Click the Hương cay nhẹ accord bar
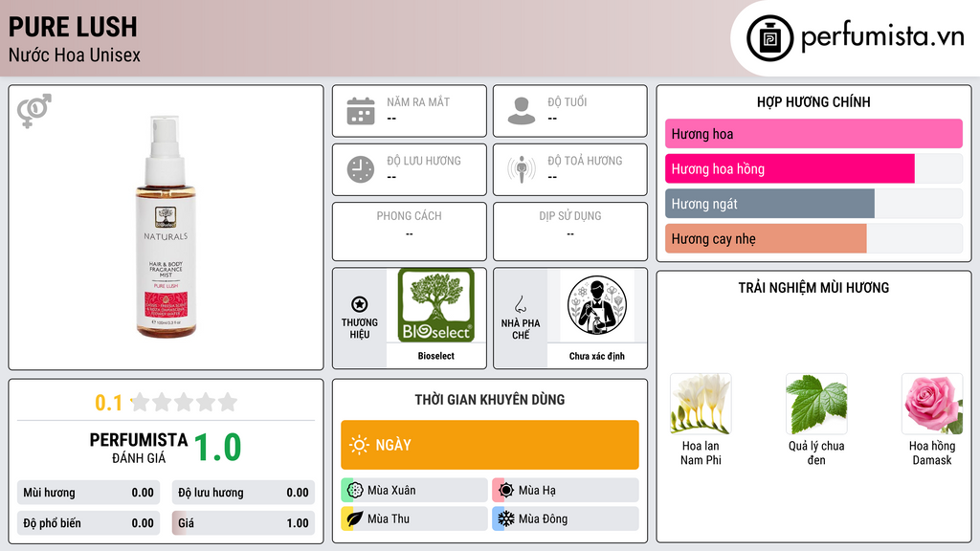The image size is (980, 551). pos(813,238)
